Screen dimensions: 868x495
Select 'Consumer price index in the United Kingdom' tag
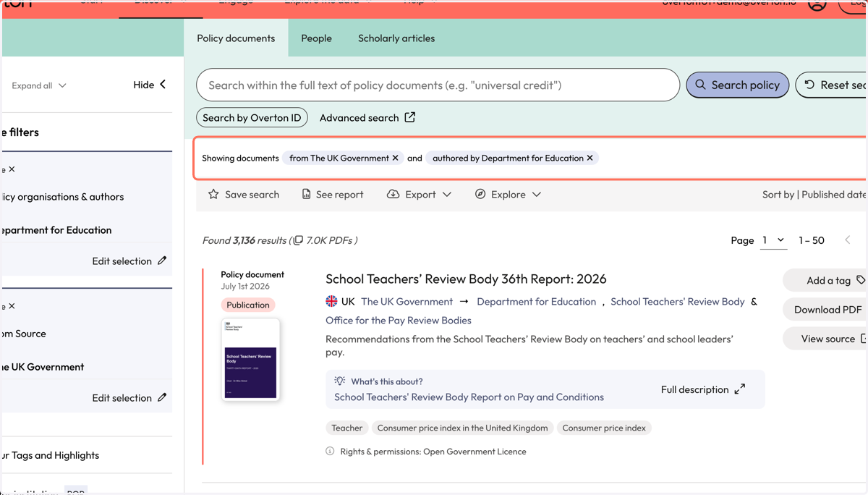pos(462,428)
